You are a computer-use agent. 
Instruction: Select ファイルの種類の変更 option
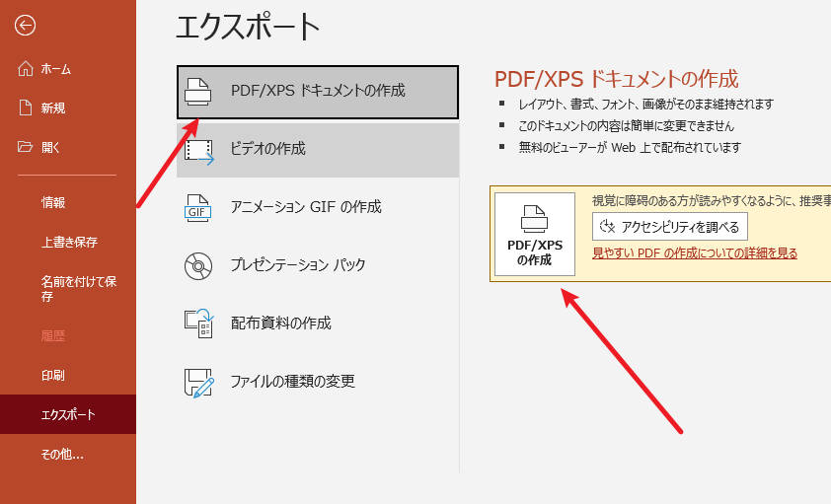(x=318, y=382)
